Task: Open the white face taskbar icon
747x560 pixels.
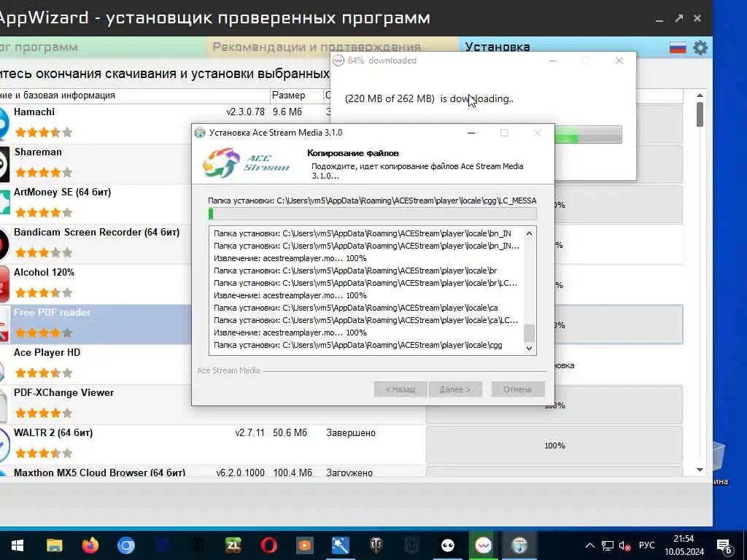Action: pos(448,545)
